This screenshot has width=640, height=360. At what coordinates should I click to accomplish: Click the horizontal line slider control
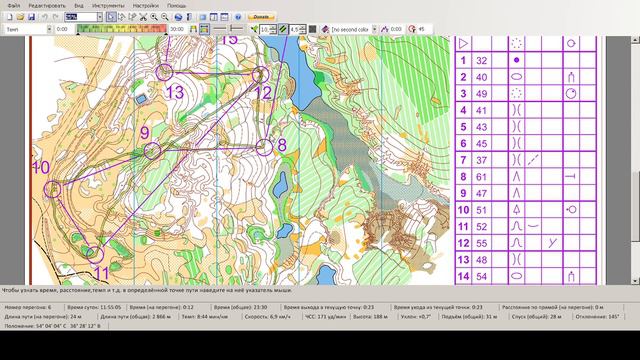point(220,29)
